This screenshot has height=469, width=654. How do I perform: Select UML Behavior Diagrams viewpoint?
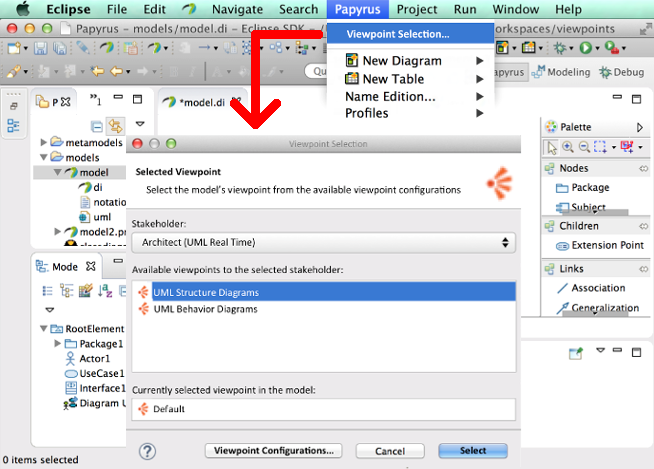[x=324, y=309]
